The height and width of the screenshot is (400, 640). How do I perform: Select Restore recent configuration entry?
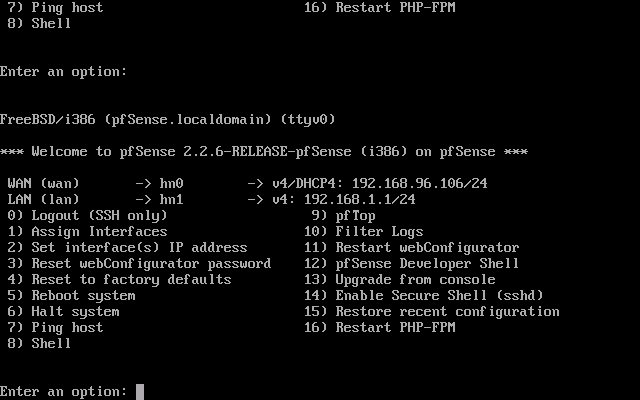point(431,312)
